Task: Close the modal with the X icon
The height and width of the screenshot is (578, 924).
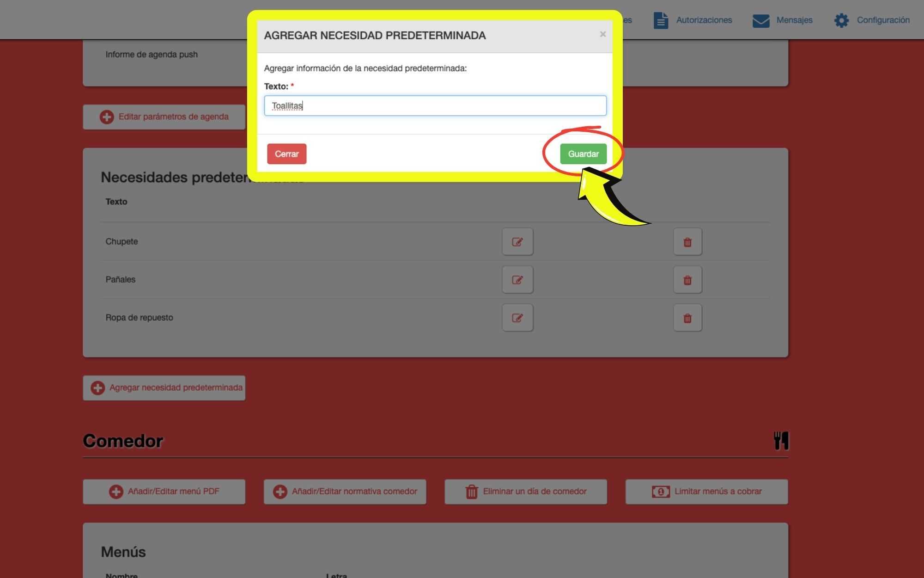Action: pos(602,34)
